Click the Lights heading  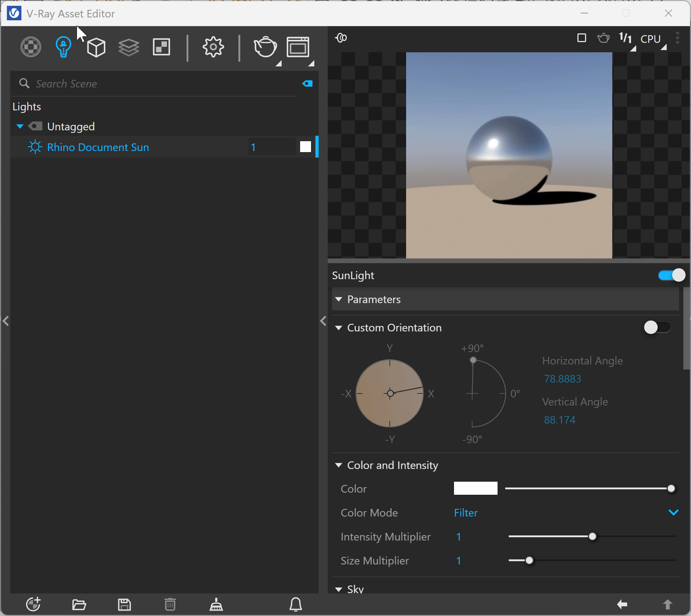pos(27,107)
